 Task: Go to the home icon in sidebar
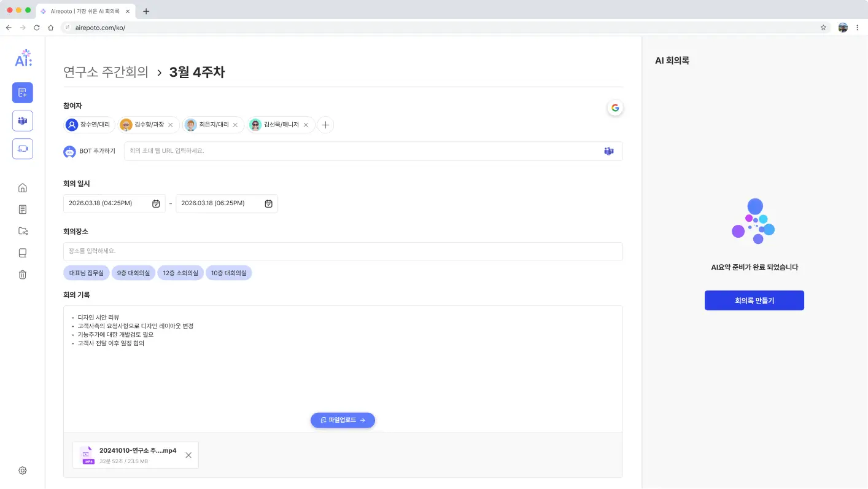(x=23, y=188)
